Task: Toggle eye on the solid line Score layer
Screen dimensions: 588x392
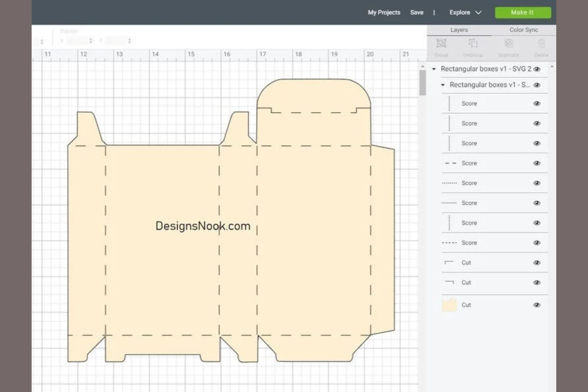Action: pos(537,203)
